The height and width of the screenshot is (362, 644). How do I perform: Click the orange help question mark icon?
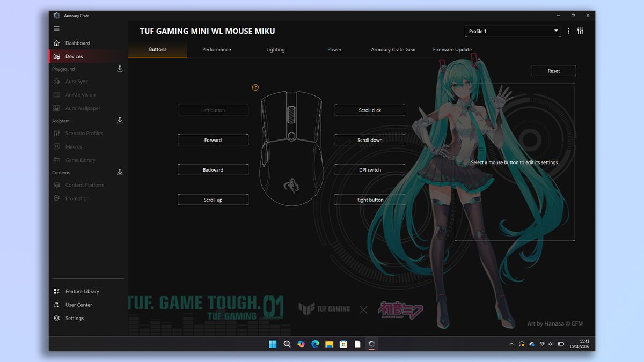click(x=255, y=87)
